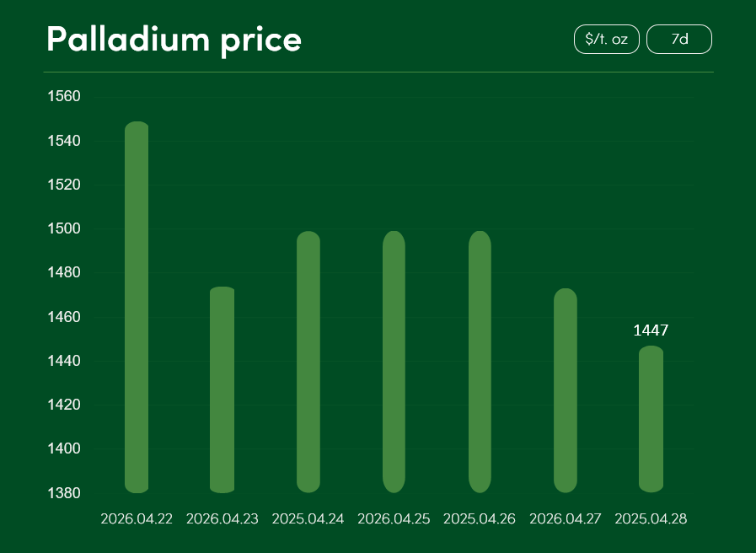Image resolution: width=756 pixels, height=553 pixels.
Task: Select the bar for 2025.04.24
Action: point(308,362)
